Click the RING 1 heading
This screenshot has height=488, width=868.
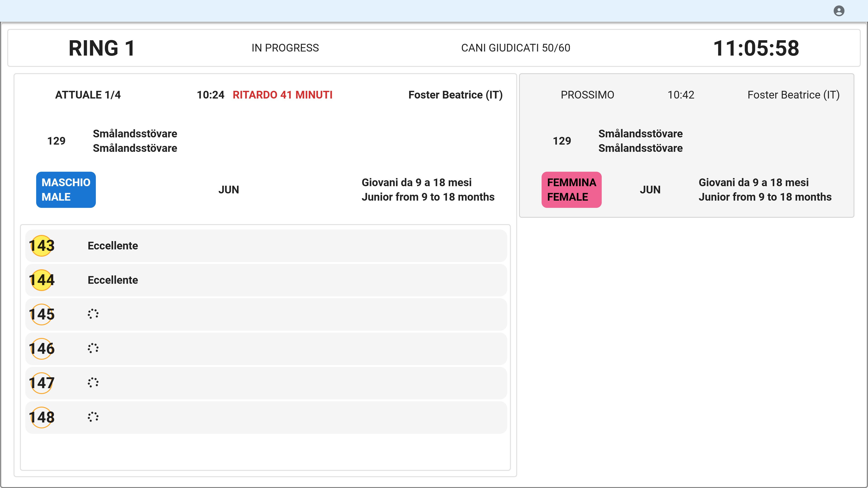[102, 48]
